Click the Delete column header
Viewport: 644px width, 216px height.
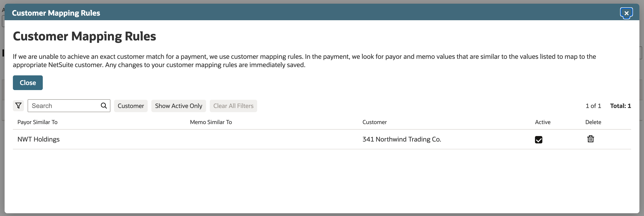(593, 122)
